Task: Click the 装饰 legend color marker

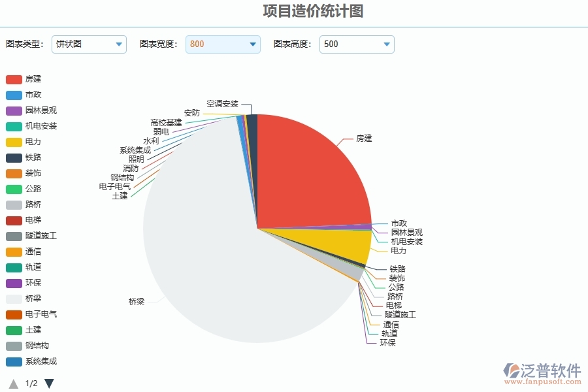Action: click(x=15, y=173)
